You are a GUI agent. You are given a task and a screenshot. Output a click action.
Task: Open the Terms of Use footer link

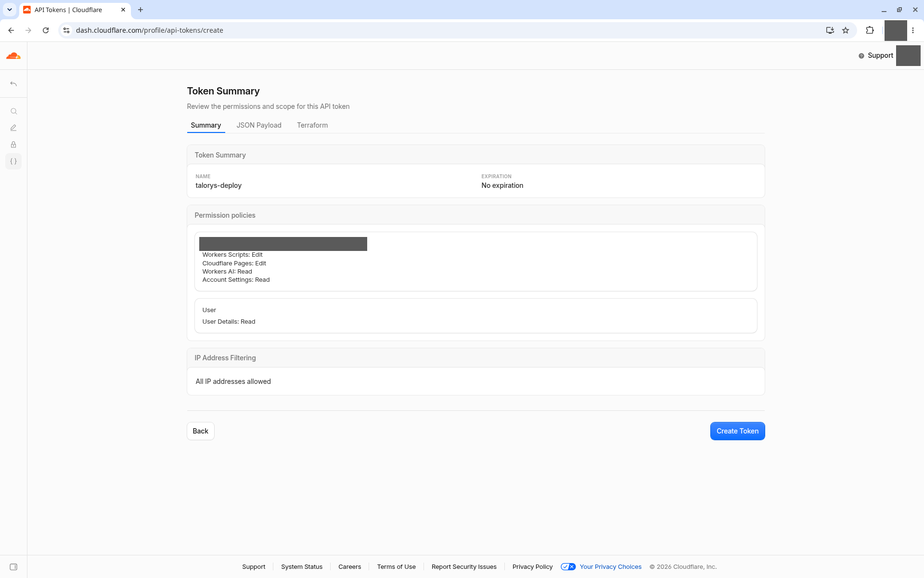[x=397, y=567]
